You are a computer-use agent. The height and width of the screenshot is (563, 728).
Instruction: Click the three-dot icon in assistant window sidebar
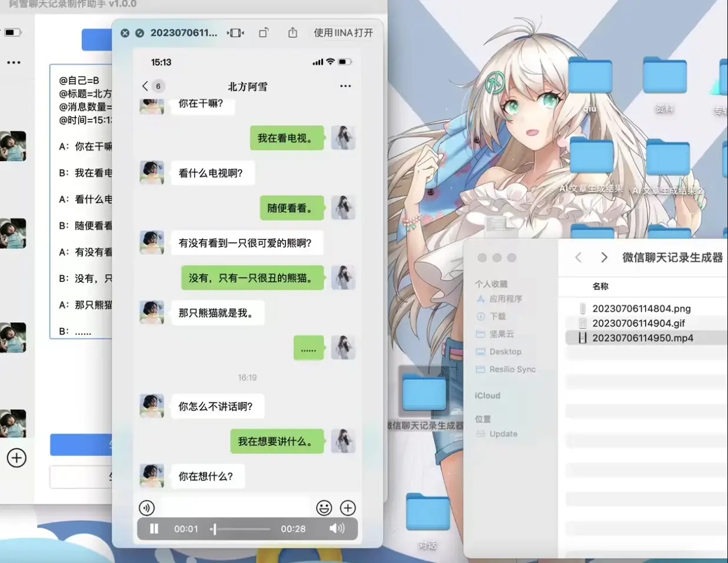pos(14,62)
